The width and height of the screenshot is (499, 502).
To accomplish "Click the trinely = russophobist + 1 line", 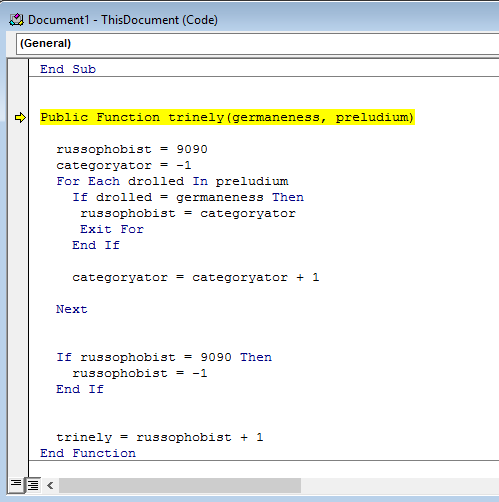I will [x=160, y=437].
